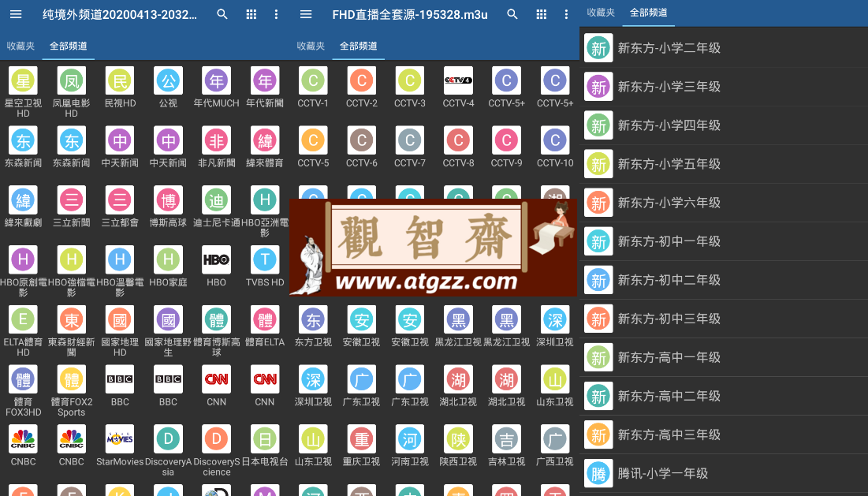Toggle grid view in 纯境外频道 panel
Viewport: 868px width, 496px height.
click(251, 14)
